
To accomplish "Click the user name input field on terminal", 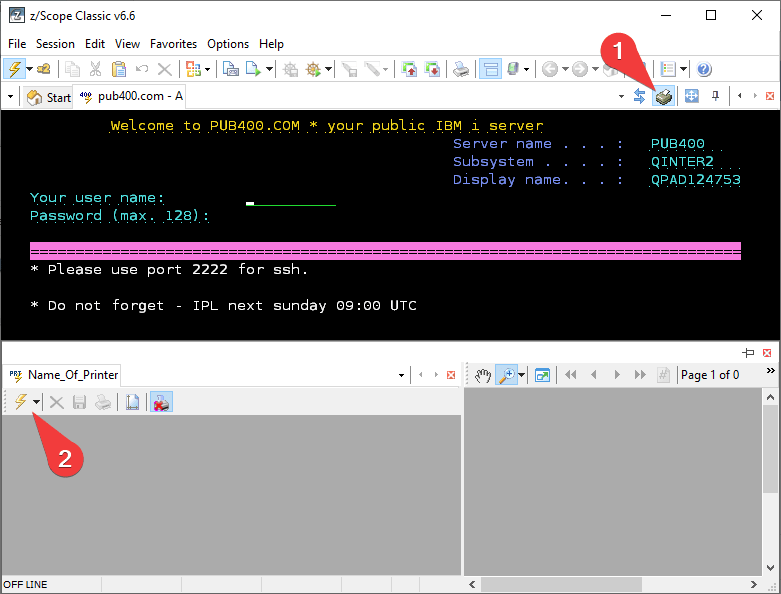I will pyautogui.click(x=291, y=199).
